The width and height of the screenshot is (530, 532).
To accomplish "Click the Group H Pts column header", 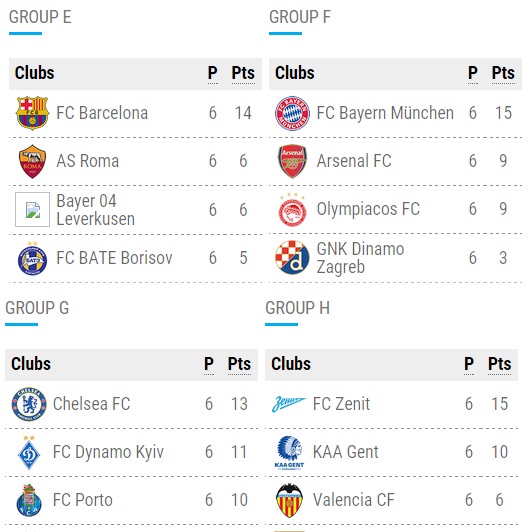I will (499, 364).
